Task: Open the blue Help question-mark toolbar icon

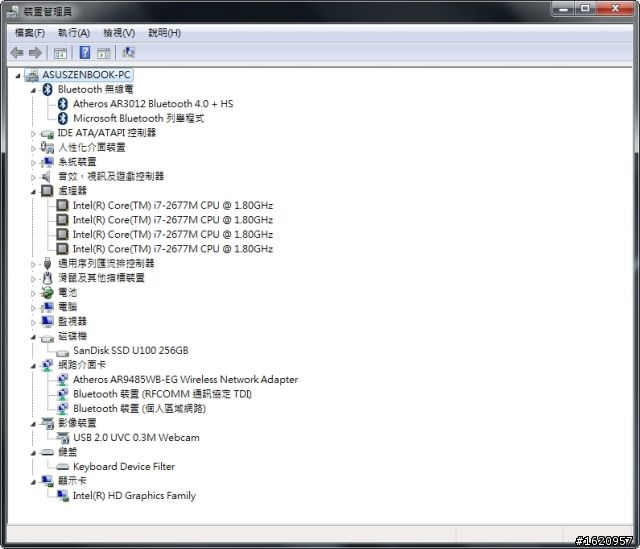Action: [x=85, y=53]
